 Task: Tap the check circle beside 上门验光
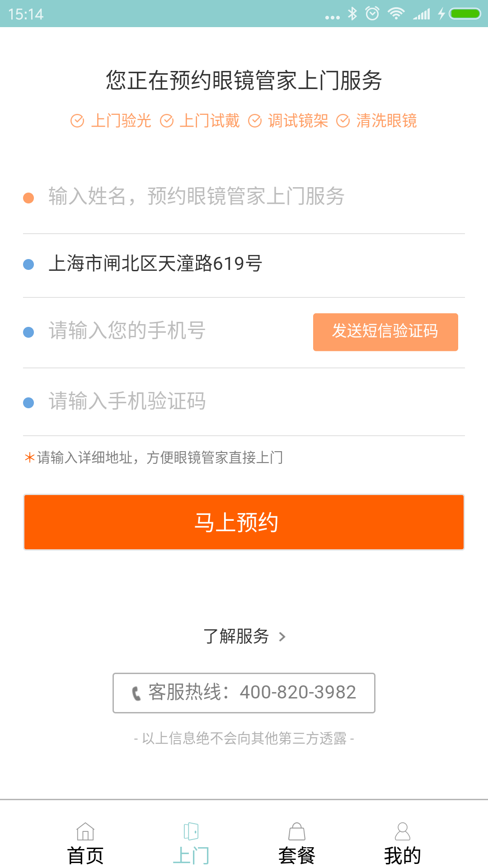pos(77,121)
